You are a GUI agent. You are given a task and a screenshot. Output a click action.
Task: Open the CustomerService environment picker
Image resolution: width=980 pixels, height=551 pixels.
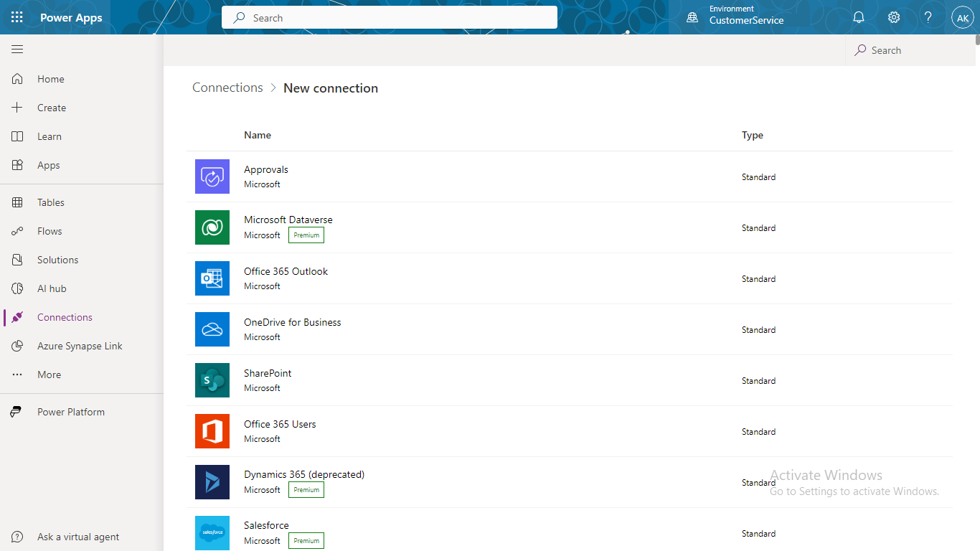pos(739,17)
